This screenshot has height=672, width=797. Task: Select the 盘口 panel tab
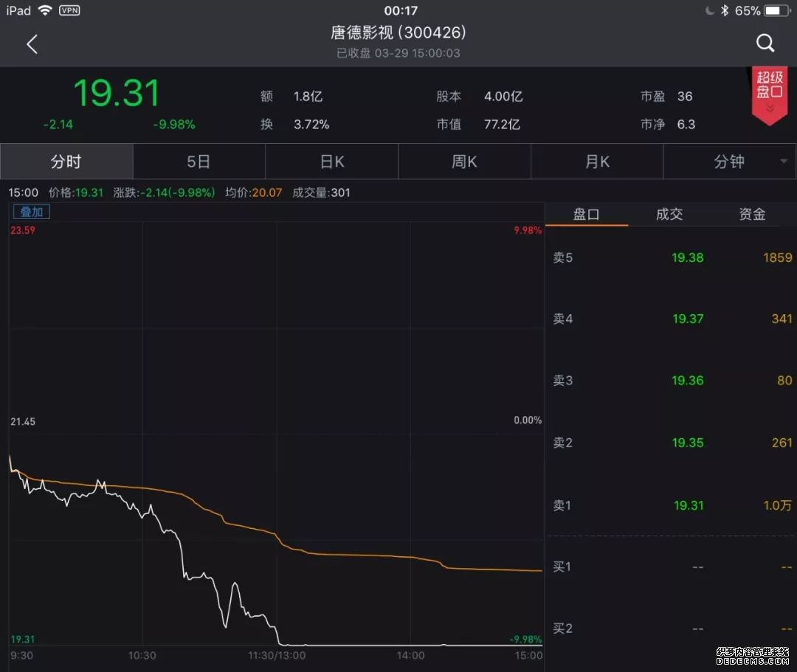tap(587, 215)
